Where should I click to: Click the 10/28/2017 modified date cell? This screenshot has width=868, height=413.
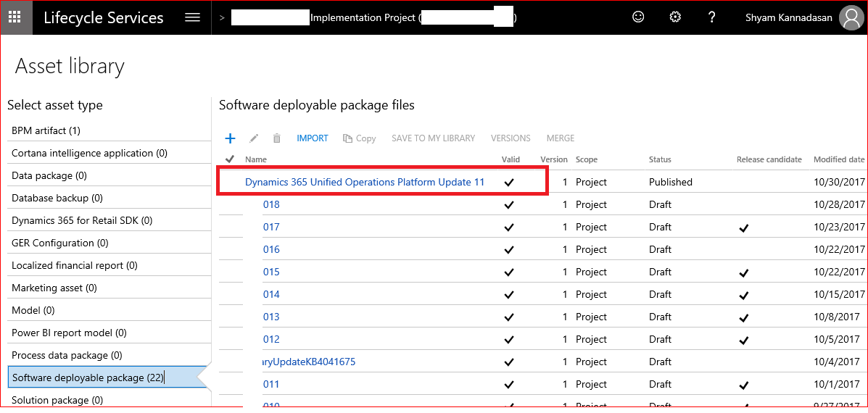coord(839,204)
